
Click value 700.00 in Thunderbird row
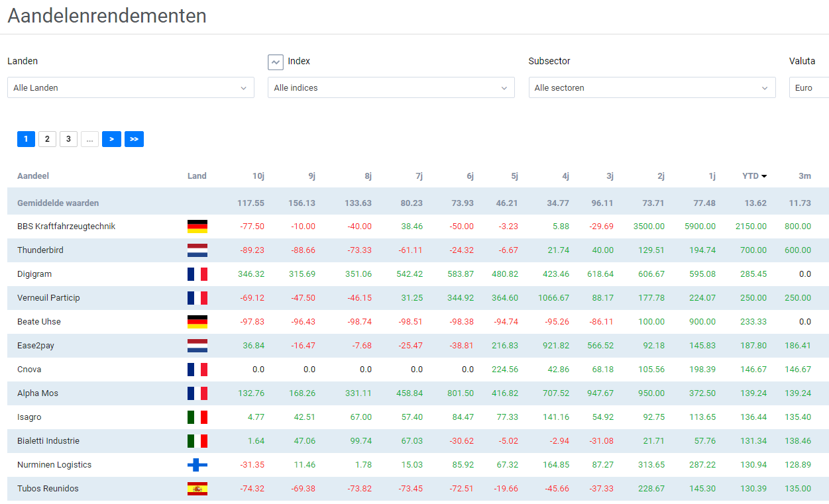[x=753, y=250]
